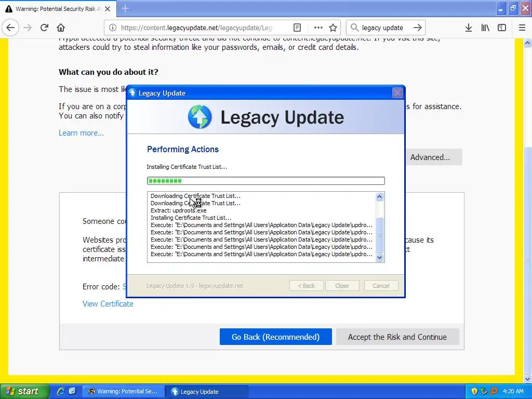Image resolution: width=532 pixels, height=399 pixels.
Task: Reload the current page
Action: (44, 28)
